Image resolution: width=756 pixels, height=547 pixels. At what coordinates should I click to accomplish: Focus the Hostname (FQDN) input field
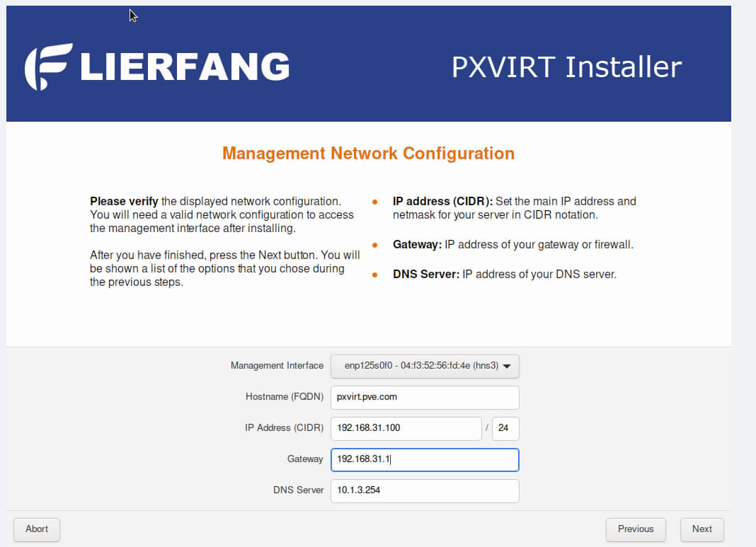click(425, 397)
